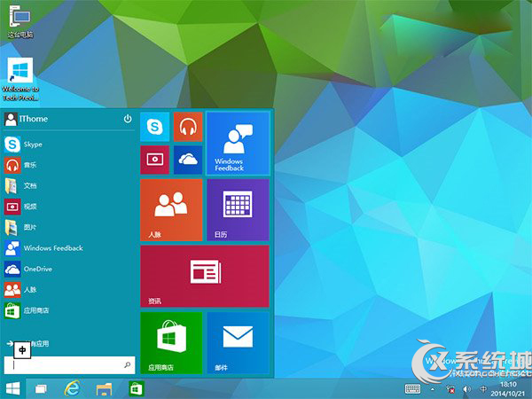Open 图片 folder in start list

coord(68,227)
